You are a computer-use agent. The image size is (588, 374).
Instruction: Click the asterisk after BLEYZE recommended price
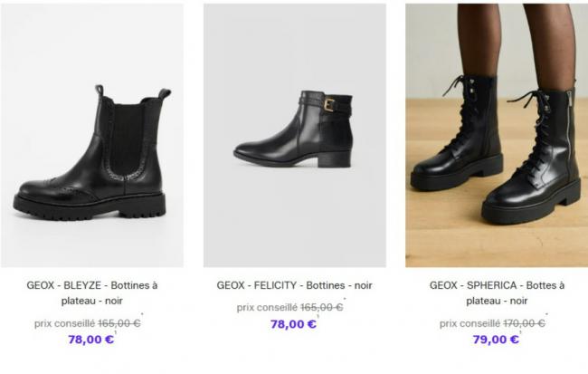[142, 316]
